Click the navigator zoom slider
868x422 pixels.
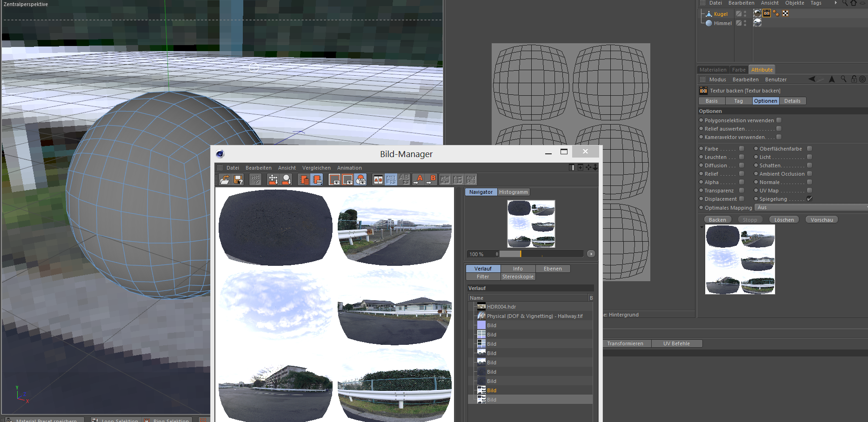click(541, 254)
